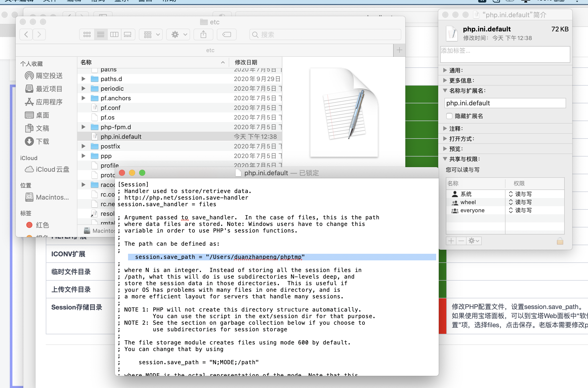Select Session存储目录 row in browser page
Image resolution: width=588 pixels, height=388 pixels.
pyautogui.click(x=77, y=307)
